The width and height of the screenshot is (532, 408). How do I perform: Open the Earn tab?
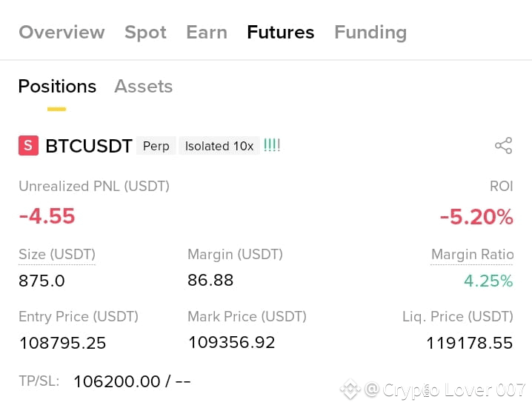(x=207, y=33)
